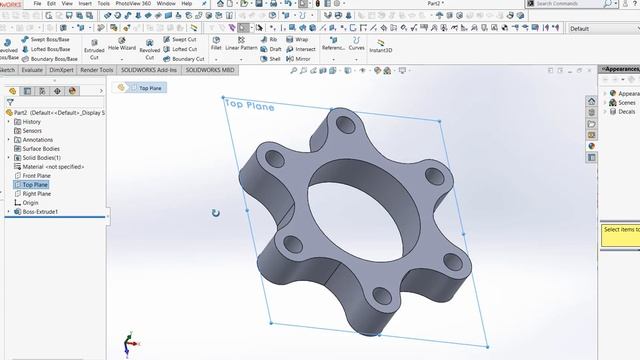Select the Lofted Cut tool
The width and height of the screenshot is (640, 360).
coord(180,49)
